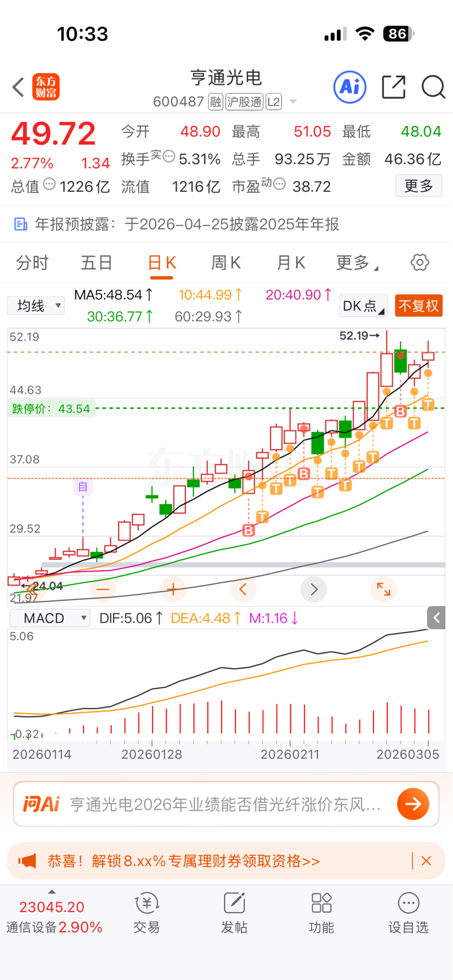
Task: Click the 更多 quote details button
Action: point(419,186)
